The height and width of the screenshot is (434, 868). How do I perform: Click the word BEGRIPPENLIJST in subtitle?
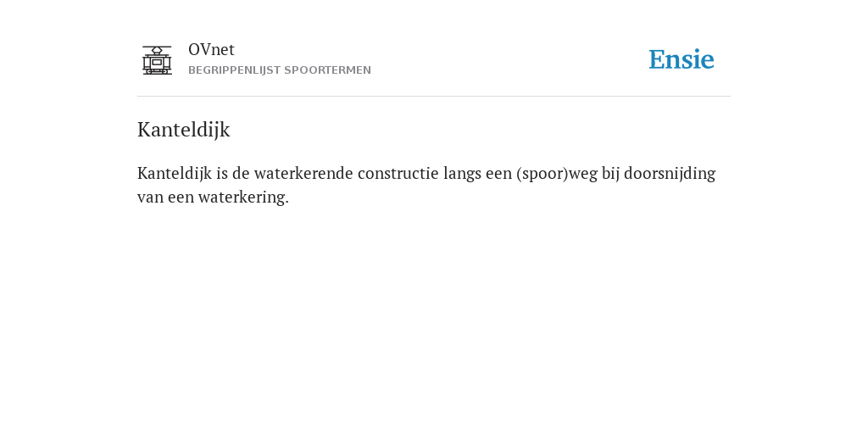[234, 70]
